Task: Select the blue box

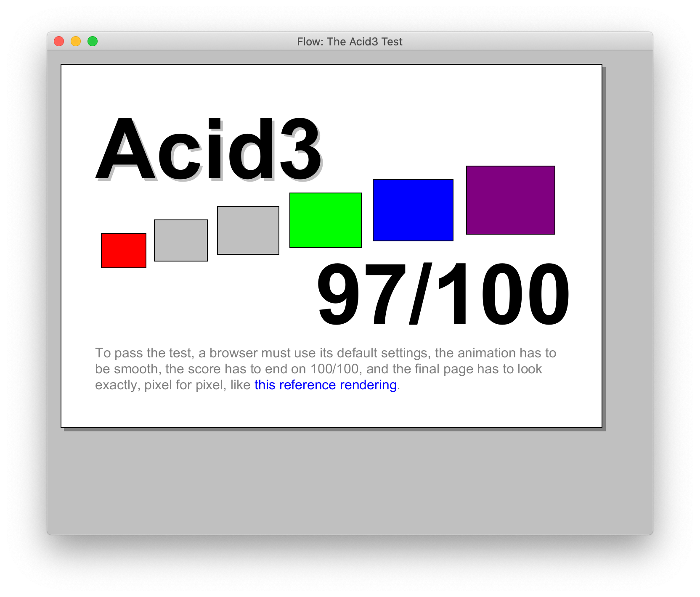Action: click(x=413, y=210)
